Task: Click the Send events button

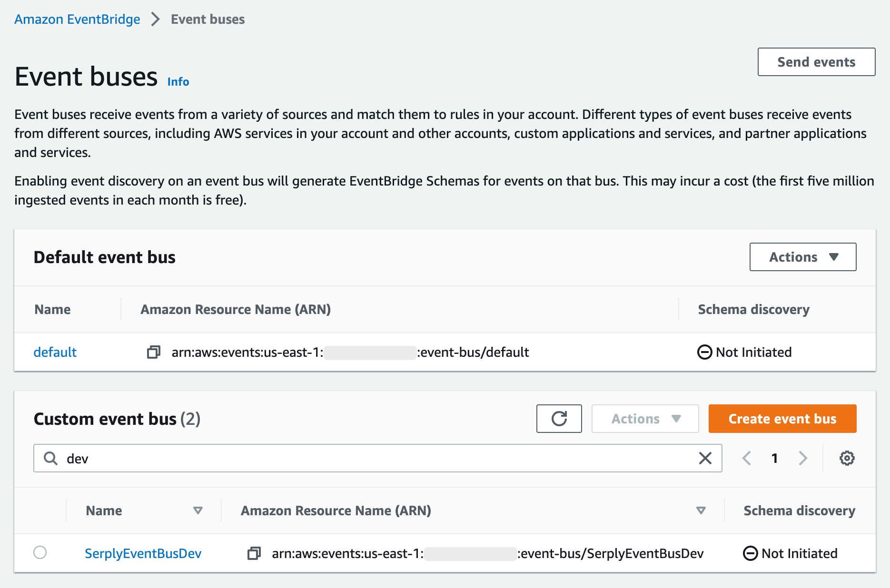Action: tap(816, 62)
